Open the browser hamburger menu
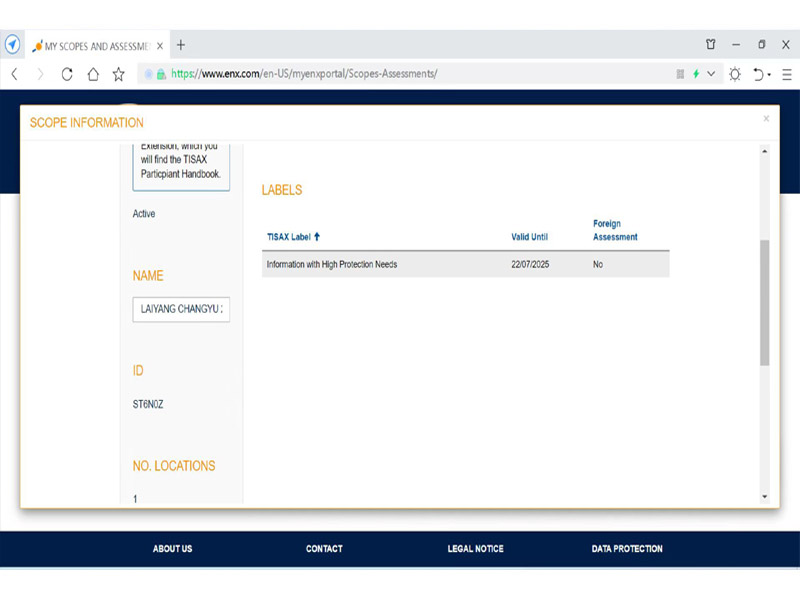 [787, 74]
